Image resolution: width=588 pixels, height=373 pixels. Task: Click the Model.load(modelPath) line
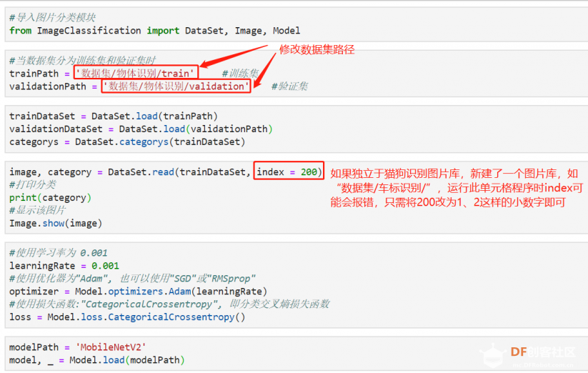click(96, 360)
